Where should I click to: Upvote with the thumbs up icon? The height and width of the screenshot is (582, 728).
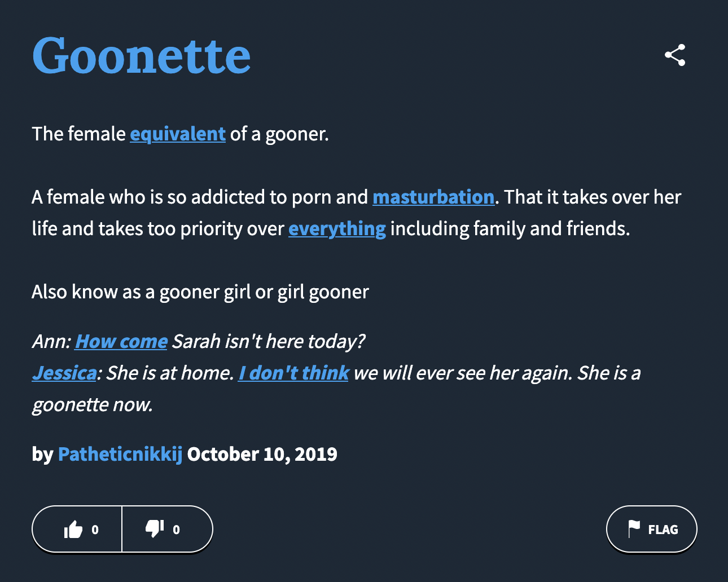[x=73, y=530]
